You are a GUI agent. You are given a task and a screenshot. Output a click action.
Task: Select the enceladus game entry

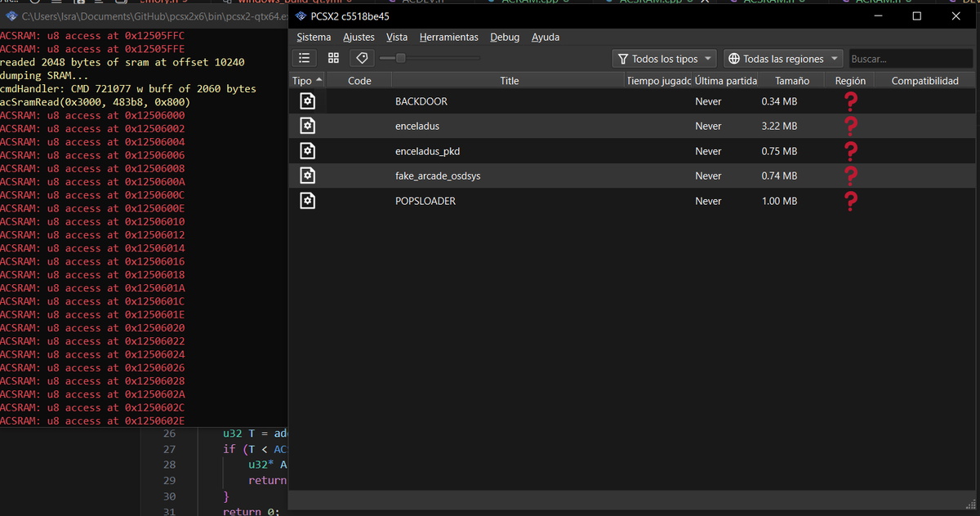pyautogui.click(x=633, y=127)
